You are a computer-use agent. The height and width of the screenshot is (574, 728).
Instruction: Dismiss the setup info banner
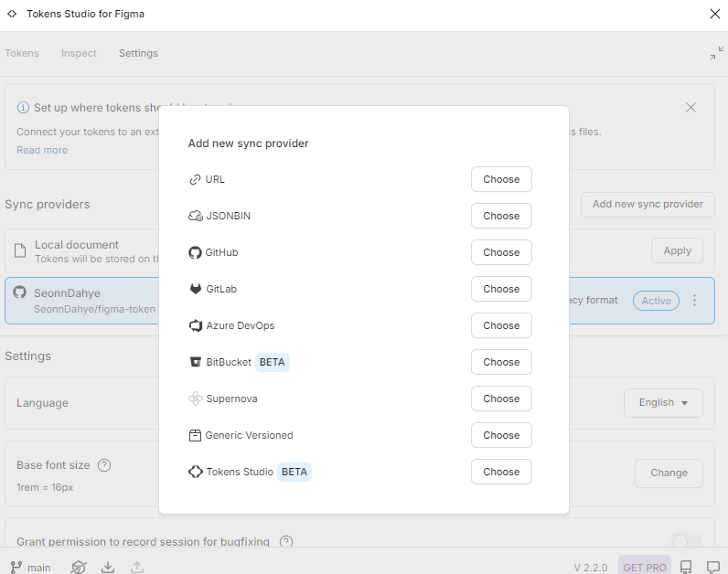pos(691,108)
